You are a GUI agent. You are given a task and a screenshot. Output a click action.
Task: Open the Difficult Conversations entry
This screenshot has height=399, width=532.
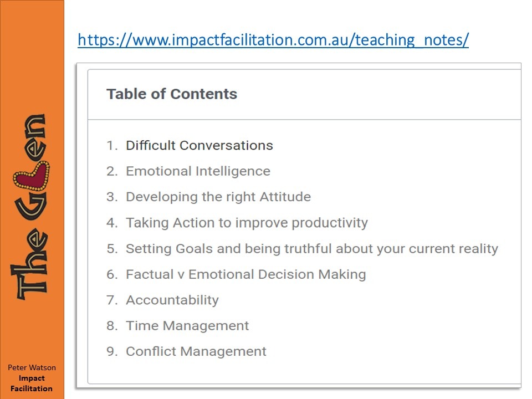tap(199, 146)
